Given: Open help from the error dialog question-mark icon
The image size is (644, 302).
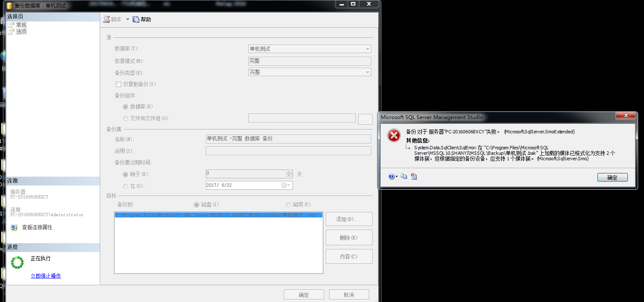Looking at the screenshot, I should 391,177.
